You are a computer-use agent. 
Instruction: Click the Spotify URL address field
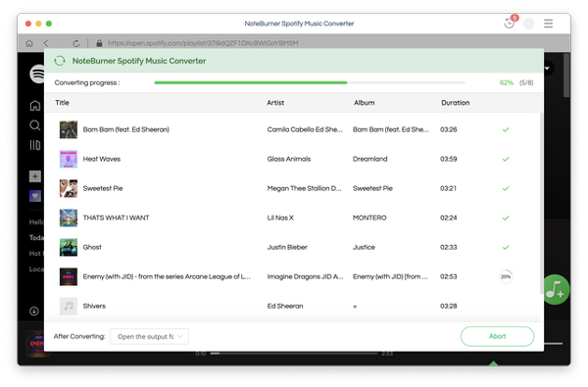[x=203, y=43]
